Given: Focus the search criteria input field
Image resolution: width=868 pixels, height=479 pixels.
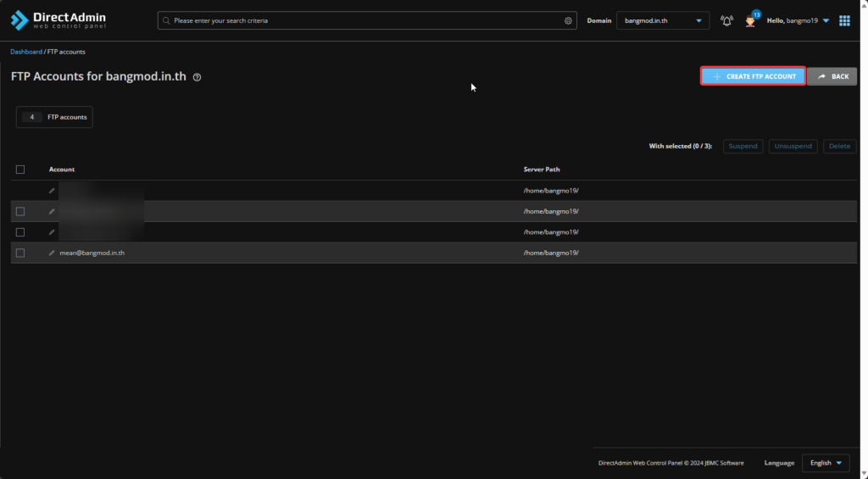Looking at the screenshot, I should 364,20.
